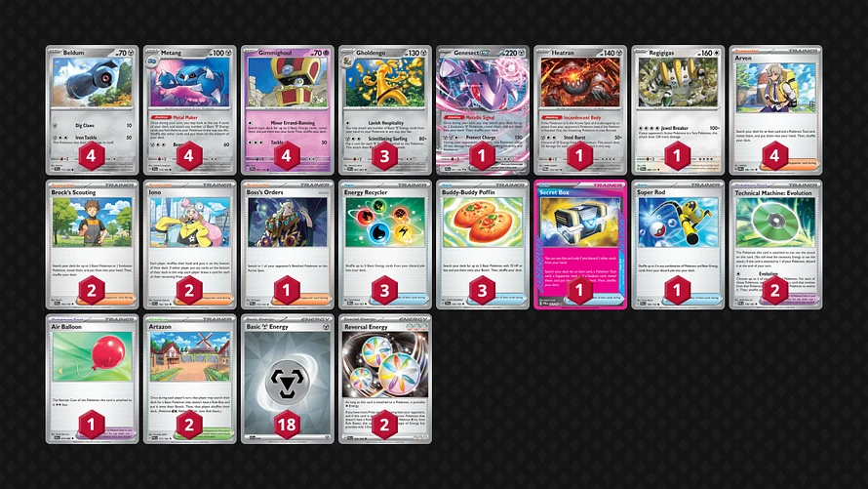The image size is (868, 489).
Task: Click the Super Rod card
Action: click(678, 244)
